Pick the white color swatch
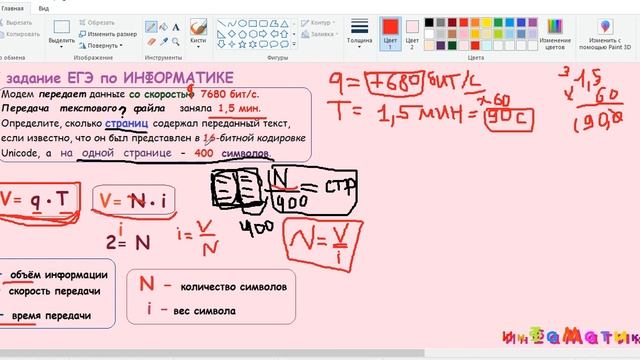640x360 pixels. [x=429, y=34]
